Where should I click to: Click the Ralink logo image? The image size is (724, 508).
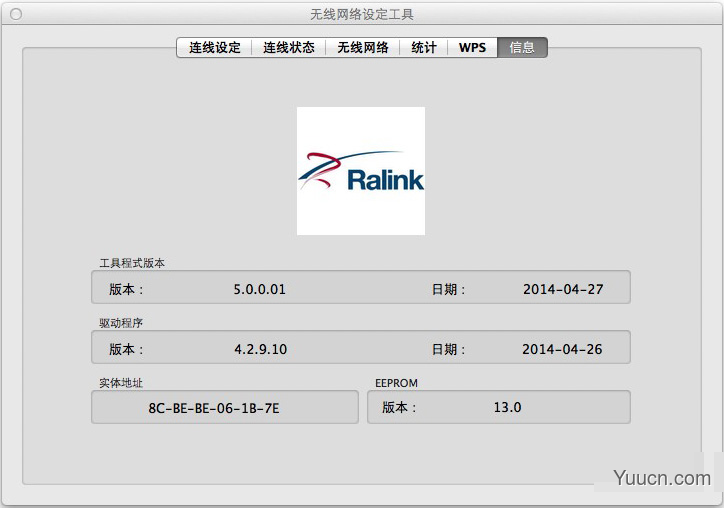point(361,171)
